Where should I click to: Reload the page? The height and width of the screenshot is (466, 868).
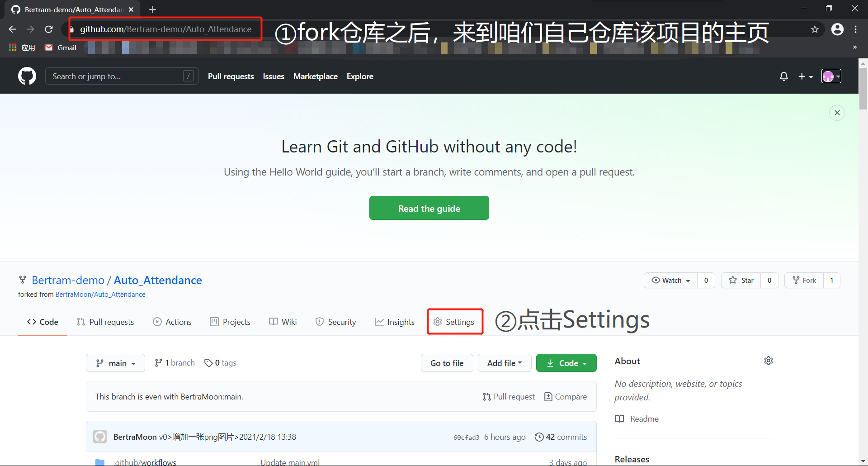(x=49, y=29)
